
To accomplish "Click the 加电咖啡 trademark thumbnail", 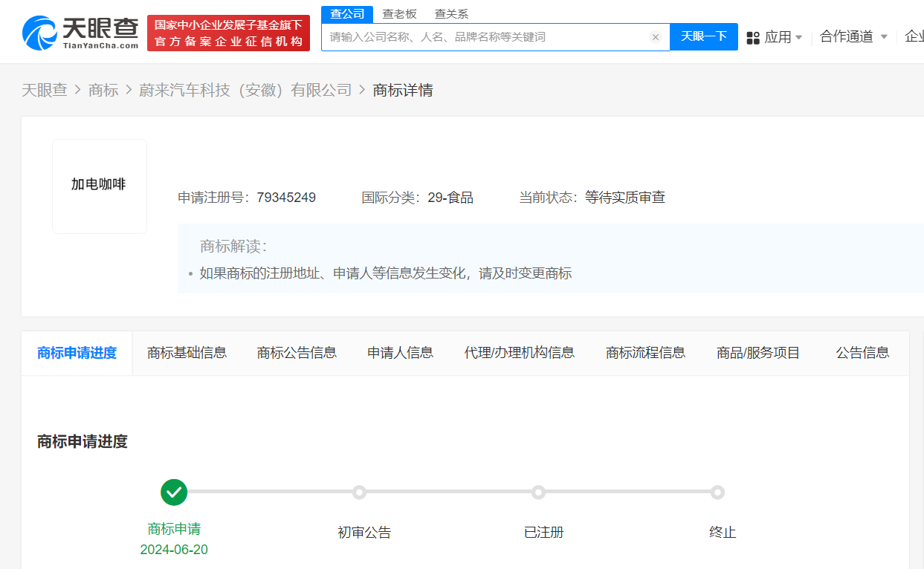I will tap(100, 186).
